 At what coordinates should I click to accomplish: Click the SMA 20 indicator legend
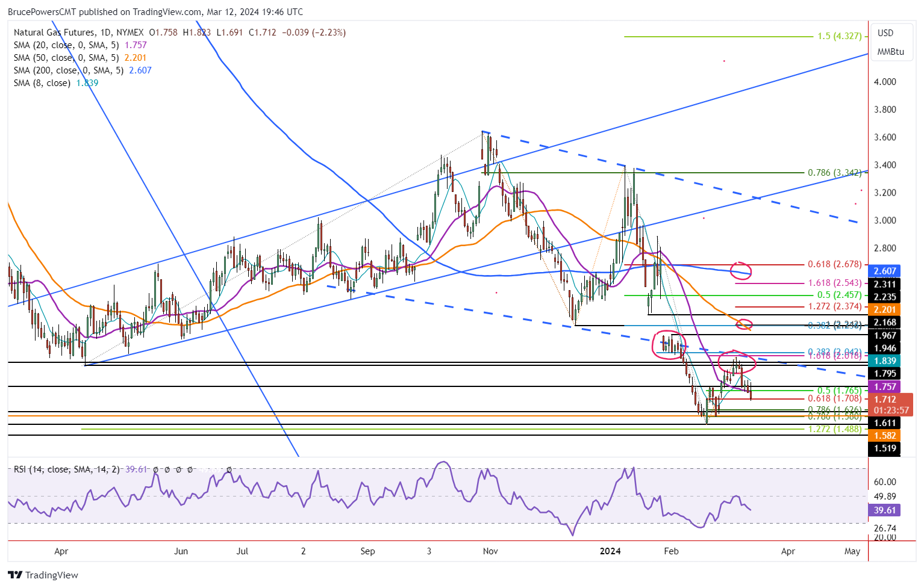pyautogui.click(x=80, y=45)
